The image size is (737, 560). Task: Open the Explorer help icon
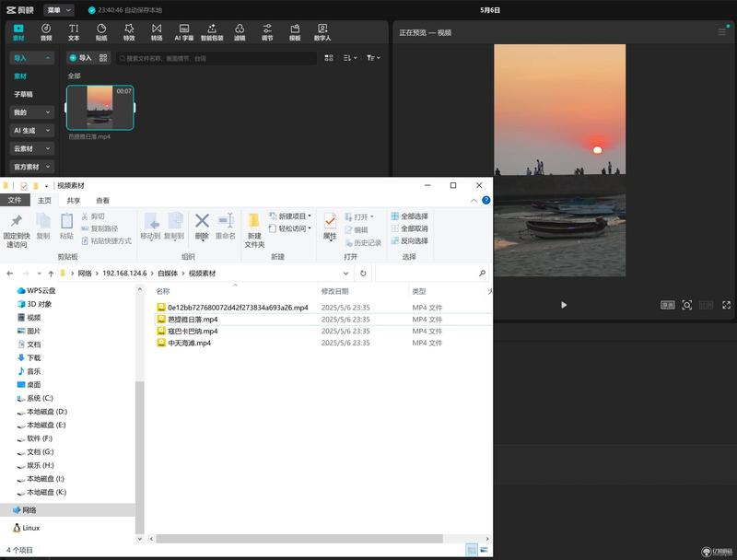click(x=486, y=200)
